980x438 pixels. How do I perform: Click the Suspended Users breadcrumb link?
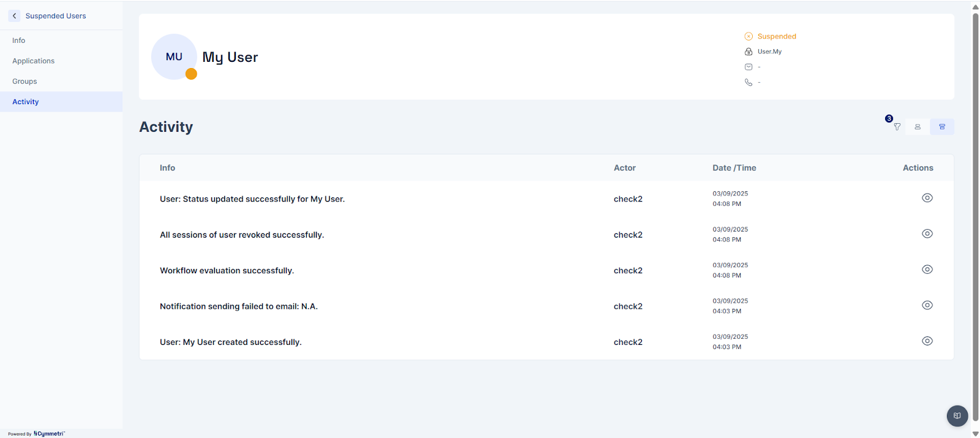tap(56, 16)
